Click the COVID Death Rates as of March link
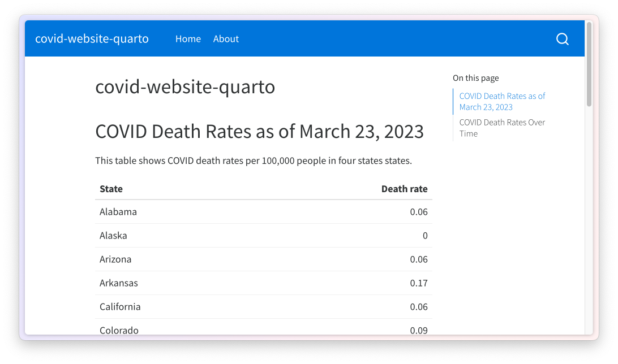The width and height of the screenshot is (618, 364). coord(501,101)
